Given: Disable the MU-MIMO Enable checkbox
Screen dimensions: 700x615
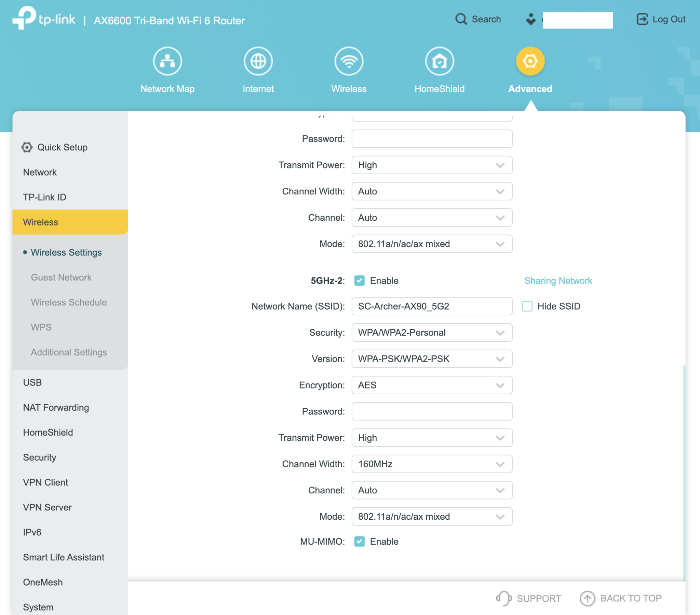Looking at the screenshot, I should tap(359, 542).
